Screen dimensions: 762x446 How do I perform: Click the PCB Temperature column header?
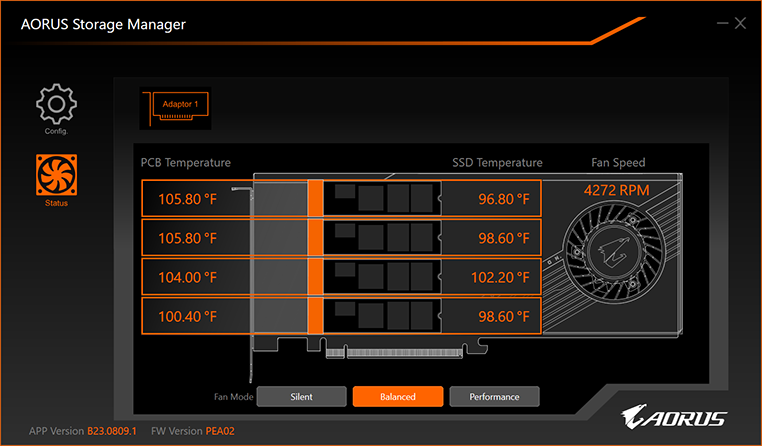185,163
